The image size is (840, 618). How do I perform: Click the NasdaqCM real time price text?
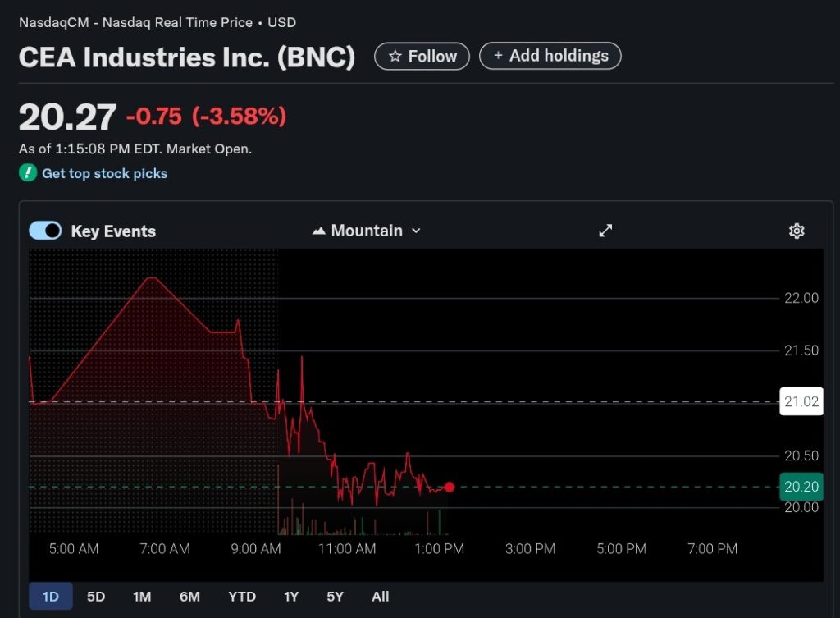tap(157, 22)
